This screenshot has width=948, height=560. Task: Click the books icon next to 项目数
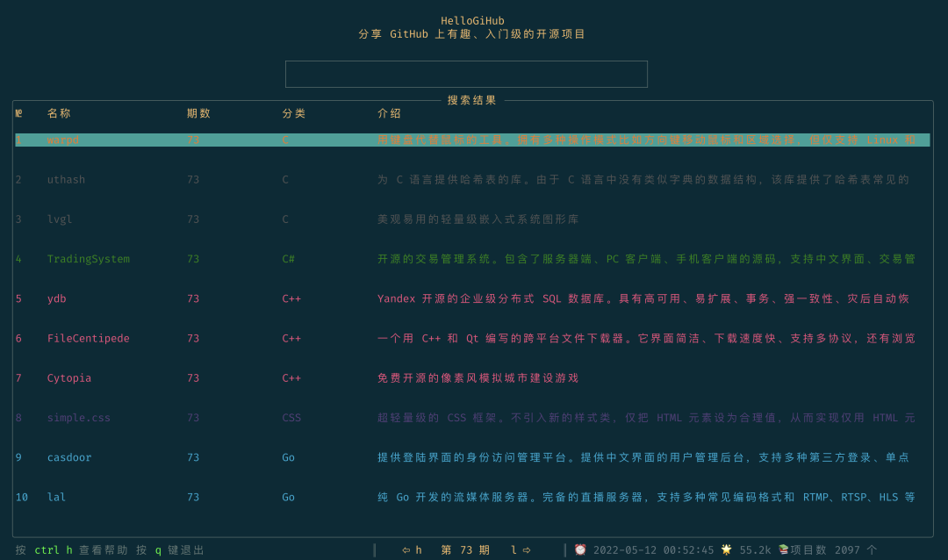[x=783, y=549]
